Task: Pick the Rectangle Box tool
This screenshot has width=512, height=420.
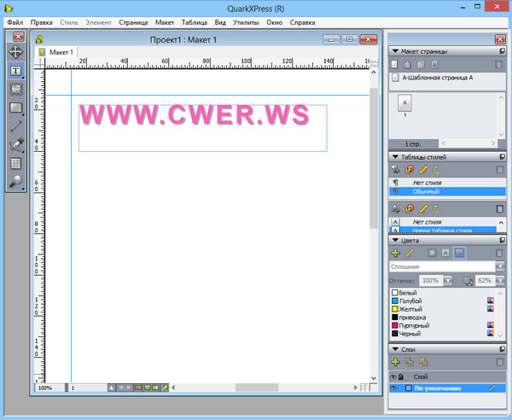Action: [x=15, y=108]
